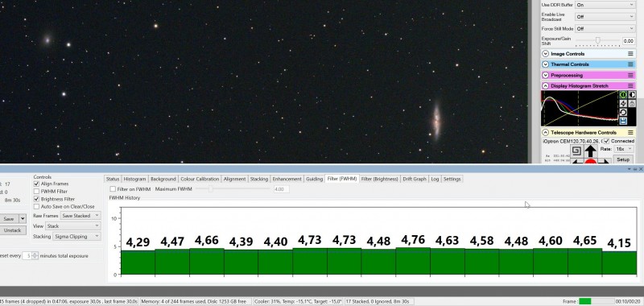Click the Exposure/Gain Shift slider

pos(597,40)
